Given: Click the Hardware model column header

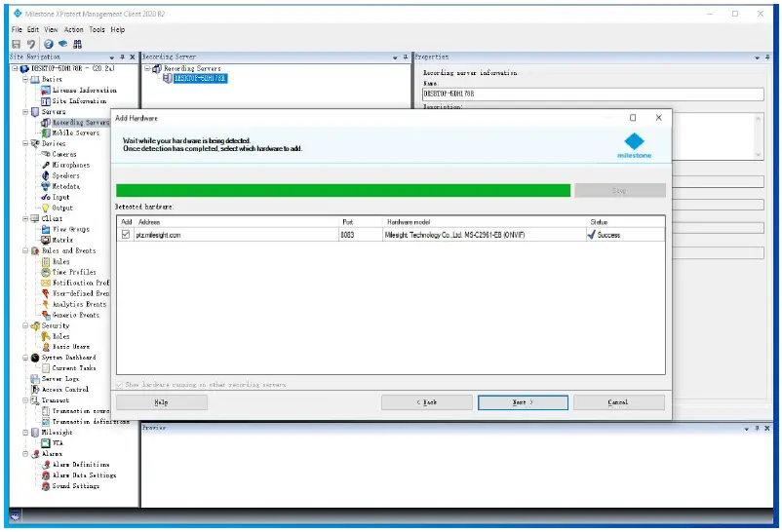Looking at the screenshot, I should click(485, 222).
